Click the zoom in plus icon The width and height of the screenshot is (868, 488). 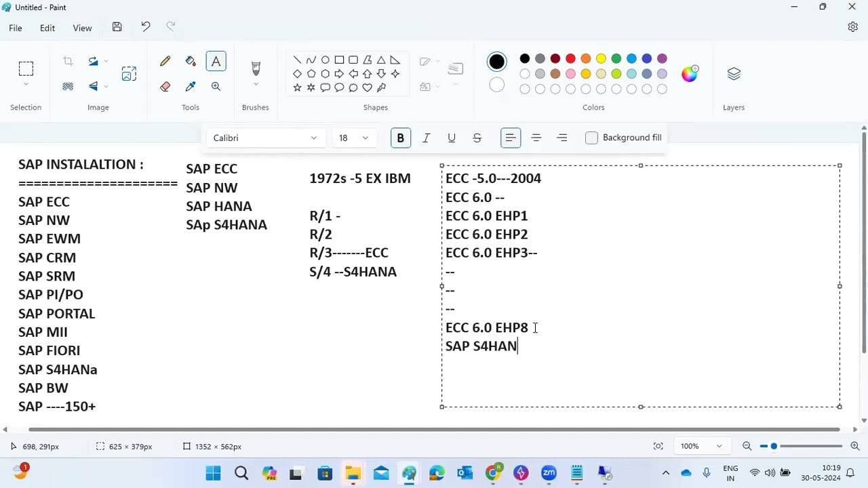(x=855, y=446)
